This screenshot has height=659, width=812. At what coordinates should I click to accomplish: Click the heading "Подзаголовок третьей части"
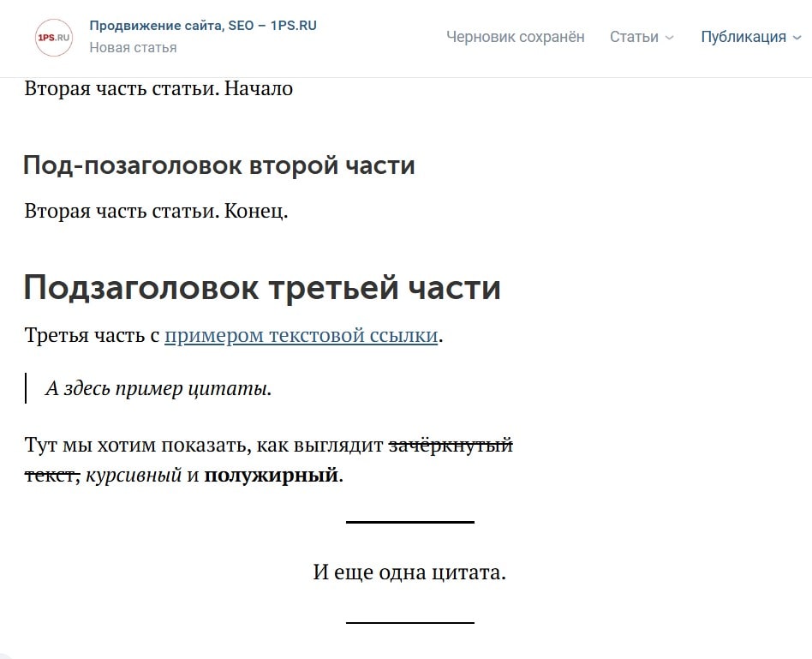(x=262, y=288)
